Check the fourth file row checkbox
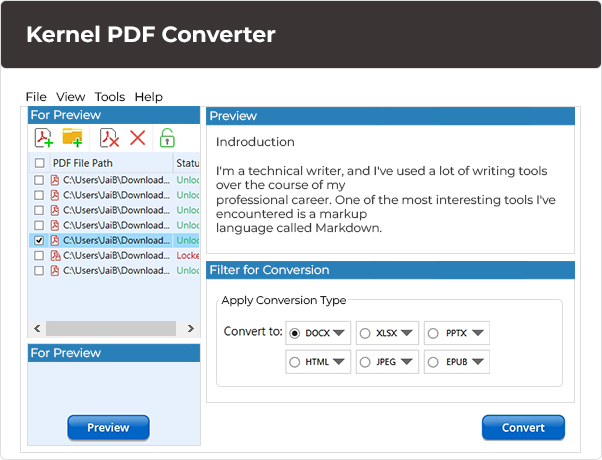 [x=39, y=225]
